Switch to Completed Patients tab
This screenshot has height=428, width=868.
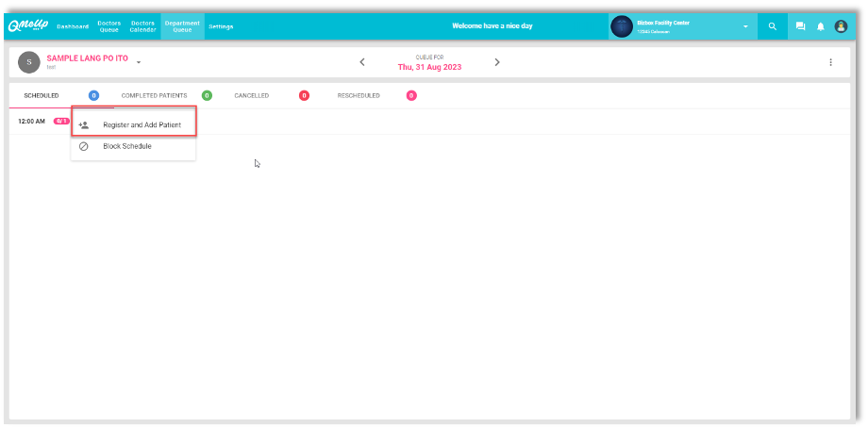(154, 95)
